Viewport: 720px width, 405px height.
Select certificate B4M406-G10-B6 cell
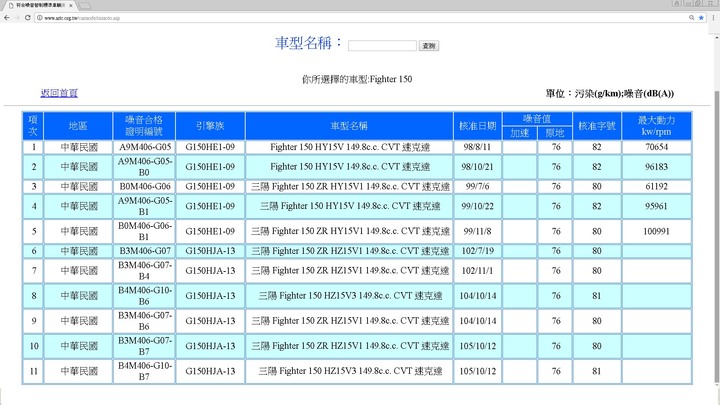145,296
